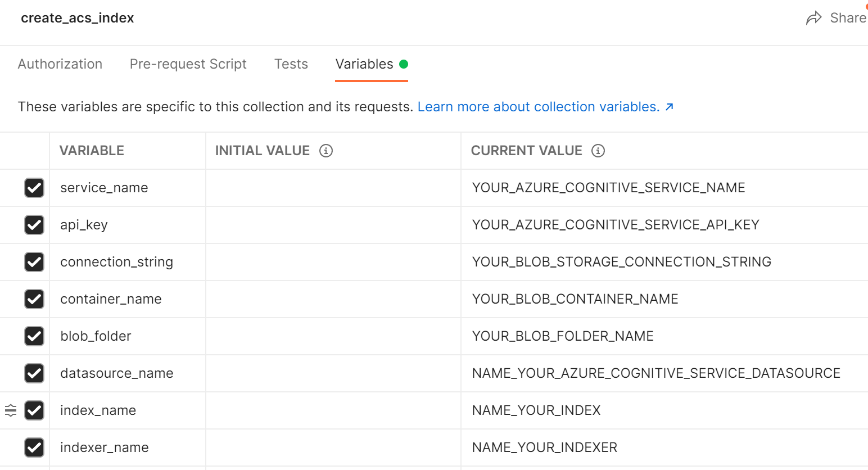Toggle the container_name variable checkbox
The height and width of the screenshot is (470, 868).
34,299
